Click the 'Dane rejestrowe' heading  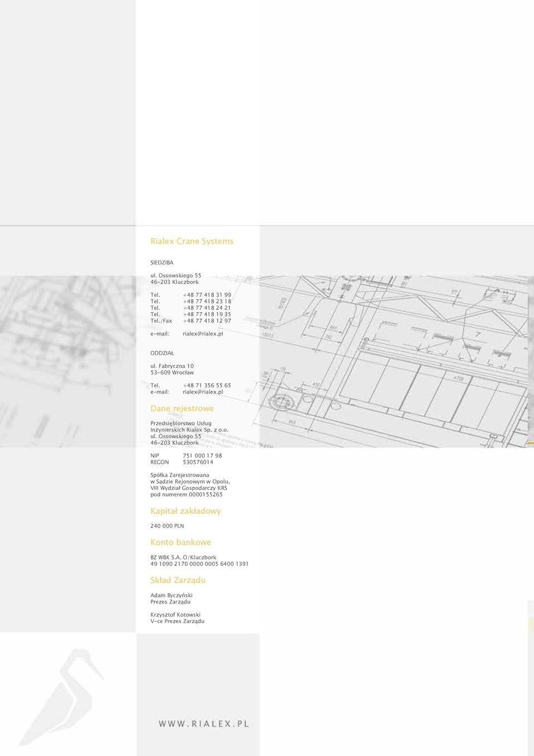182,408
